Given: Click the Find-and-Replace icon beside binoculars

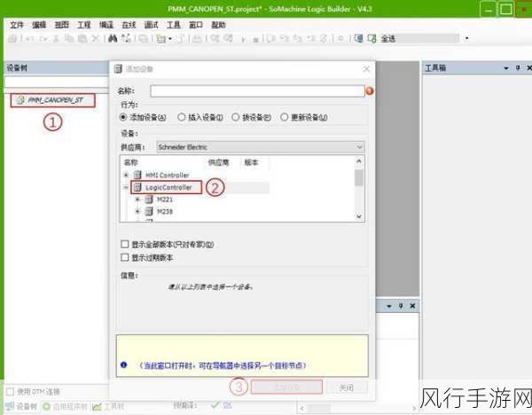Looking at the screenshot, I should point(126,39).
